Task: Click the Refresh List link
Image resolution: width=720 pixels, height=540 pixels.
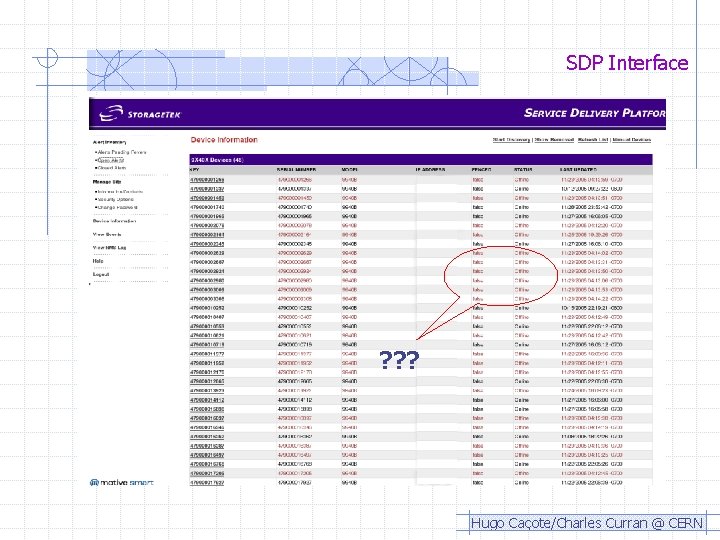Action: [593, 140]
